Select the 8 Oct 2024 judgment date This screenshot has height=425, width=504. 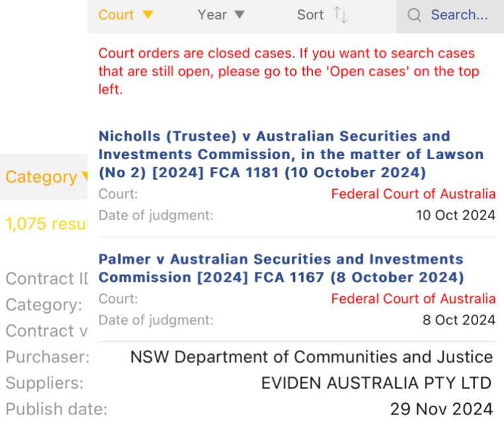pos(459,320)
